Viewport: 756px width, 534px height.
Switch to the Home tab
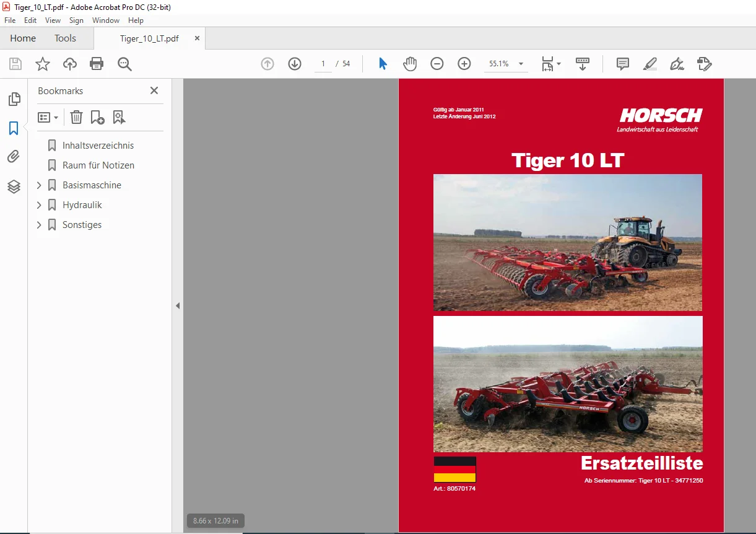[23, 38]
